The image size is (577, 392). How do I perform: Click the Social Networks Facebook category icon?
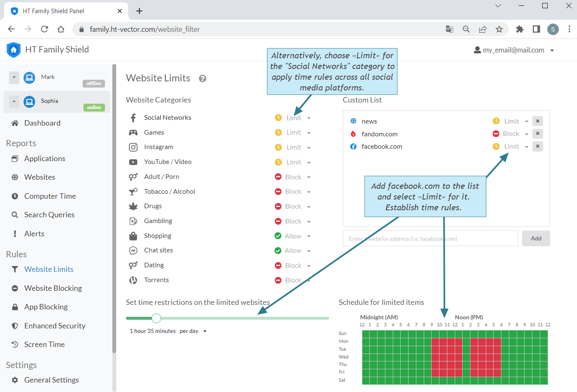tap(133, 118)
